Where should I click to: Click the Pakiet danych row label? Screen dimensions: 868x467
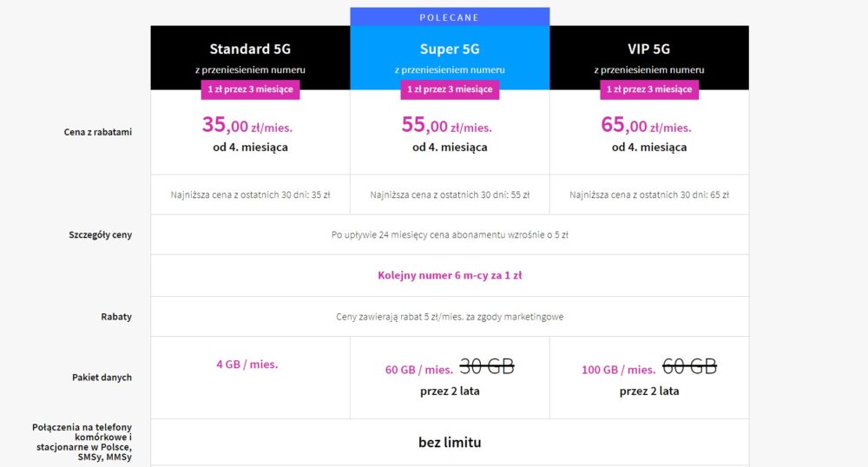[102, 378]
